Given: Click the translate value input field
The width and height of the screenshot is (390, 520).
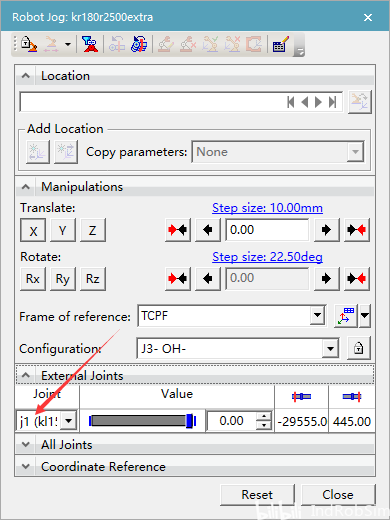Looking at the screenshot, I should (267, 230).
